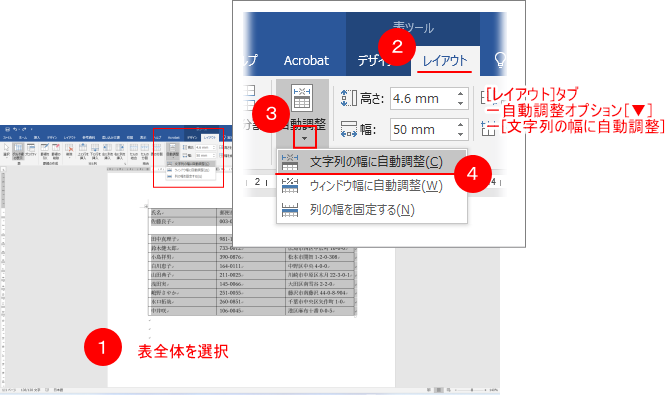Viewport: 668px width, 395px height.
Task: Increase the 幅 value with the up arrow
Action: 461,124
